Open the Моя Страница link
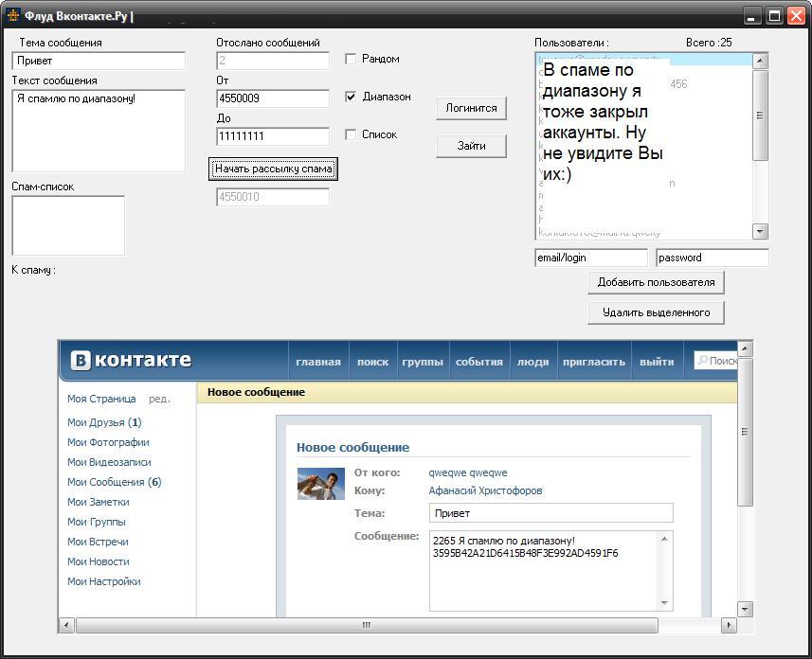This screenshot has height=659, width=812. [101, 400]
